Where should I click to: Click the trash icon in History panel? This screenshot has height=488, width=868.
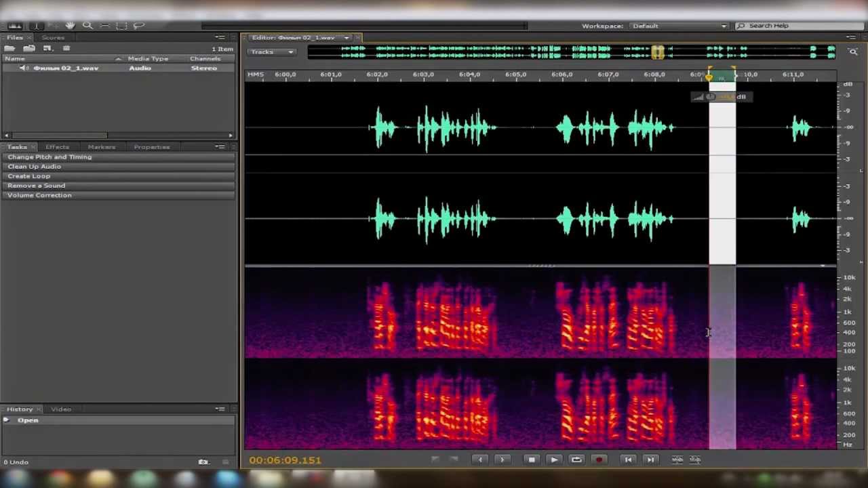click(225, 462)
